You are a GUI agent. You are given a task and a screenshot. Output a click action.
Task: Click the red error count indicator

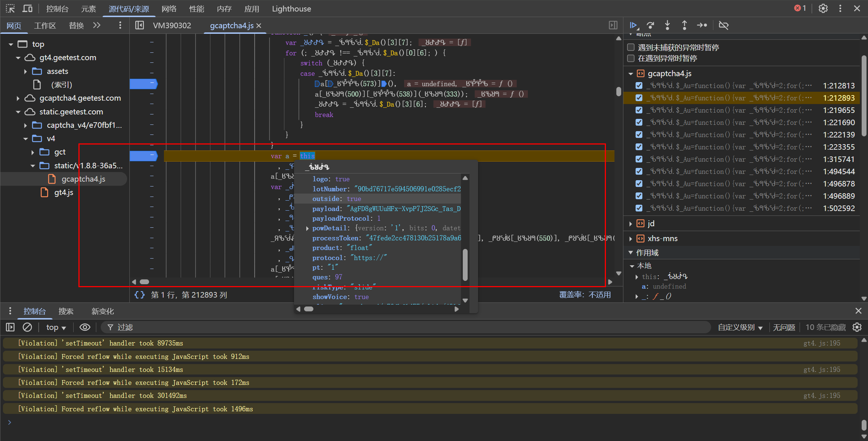click(800, 8)
